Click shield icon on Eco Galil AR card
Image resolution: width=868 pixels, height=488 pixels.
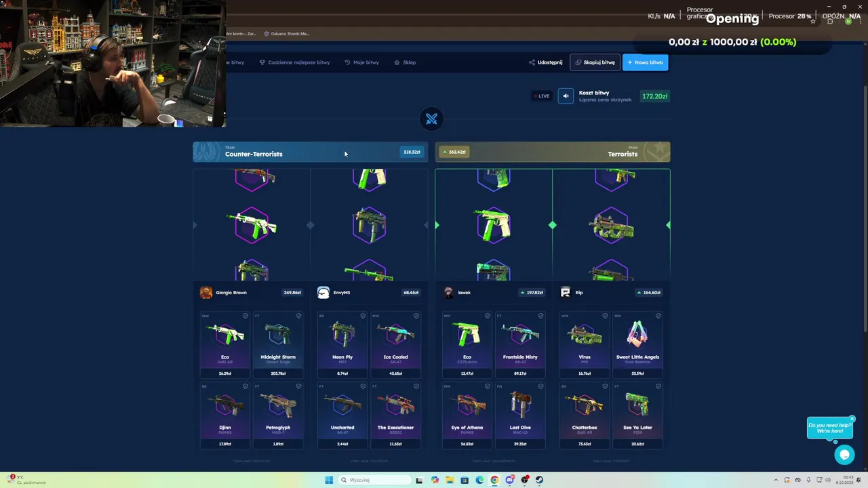[245, 316]
